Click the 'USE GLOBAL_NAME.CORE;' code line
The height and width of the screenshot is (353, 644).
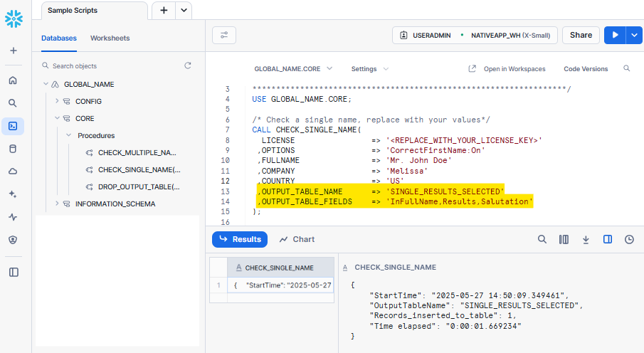point(302,99)
